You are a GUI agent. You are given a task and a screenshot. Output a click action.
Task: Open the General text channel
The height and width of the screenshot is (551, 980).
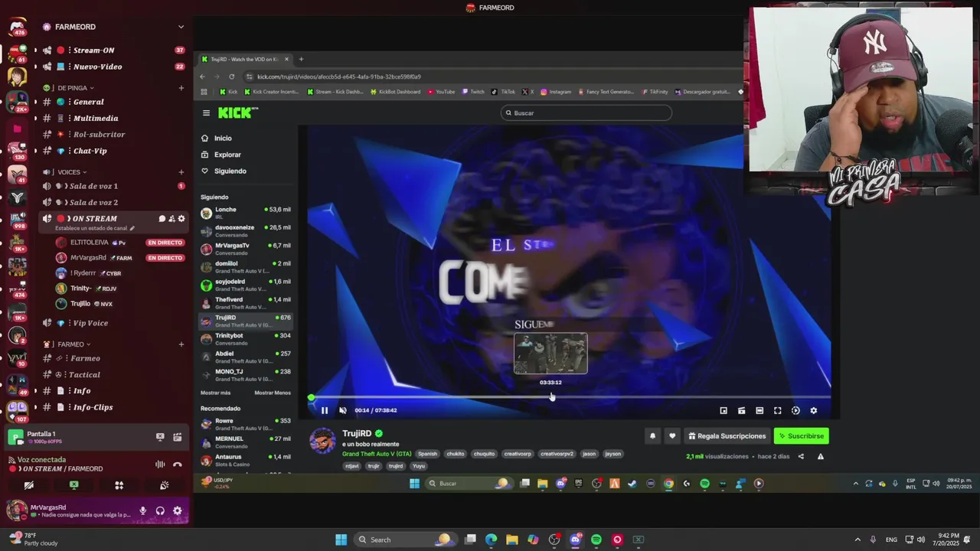tap(113, 102)
